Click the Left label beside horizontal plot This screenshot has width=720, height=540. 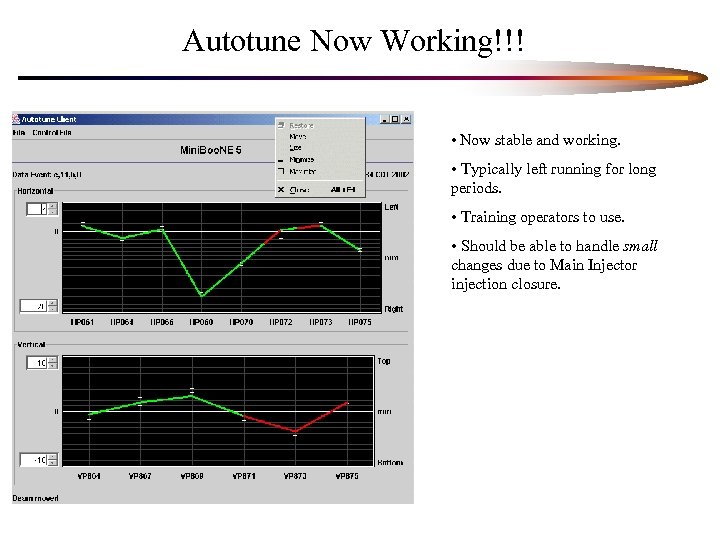pyautogui.click(x=391, y=207)
